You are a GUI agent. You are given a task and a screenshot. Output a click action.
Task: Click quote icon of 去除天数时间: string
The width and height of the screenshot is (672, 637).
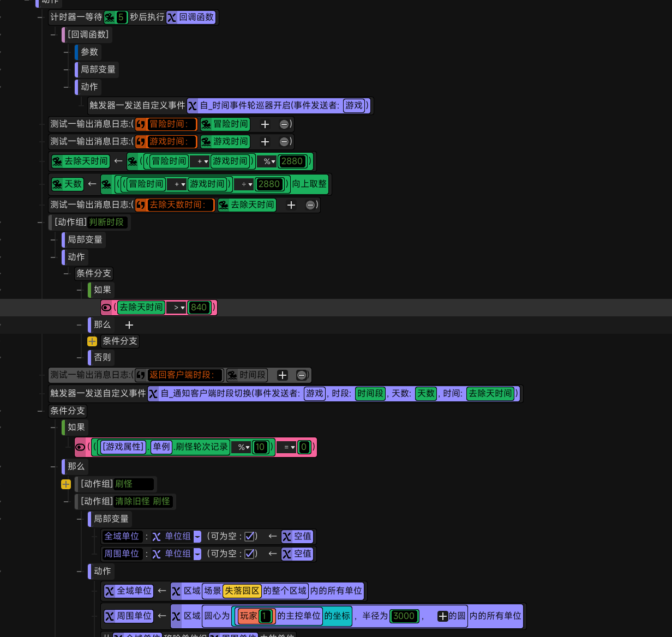[141, 205]
